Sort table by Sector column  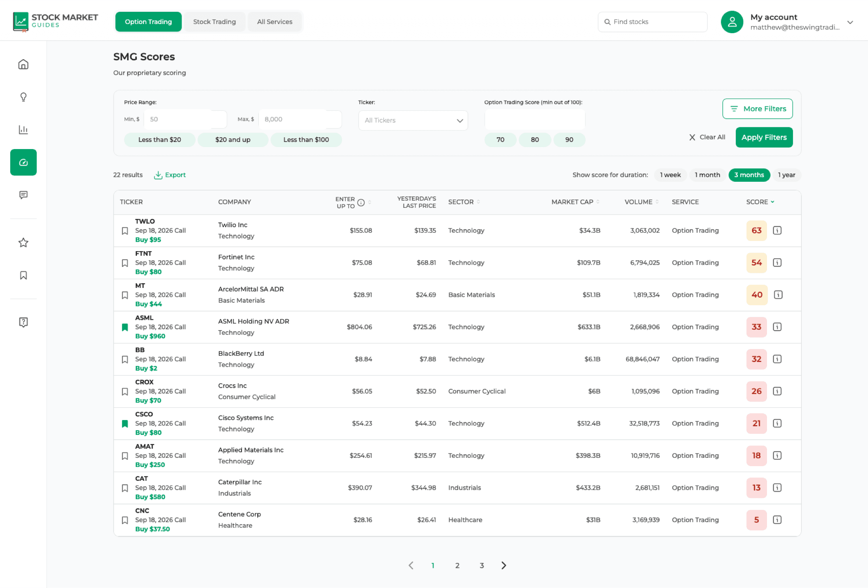464,202
